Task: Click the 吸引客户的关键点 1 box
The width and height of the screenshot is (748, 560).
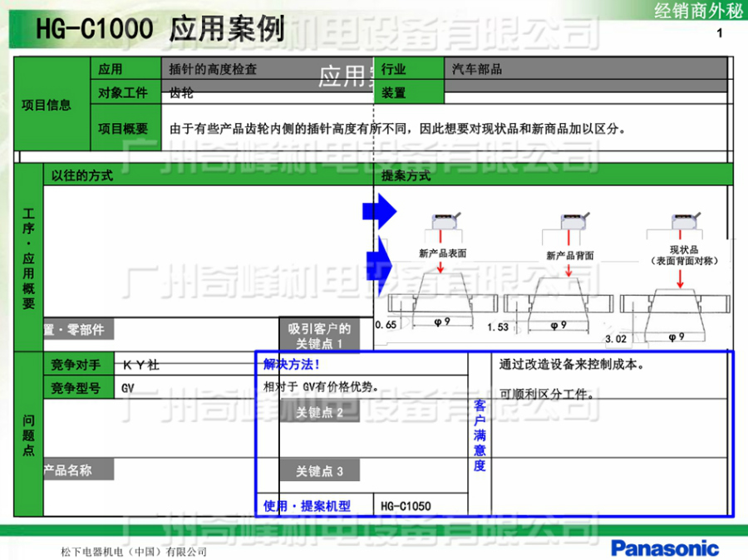Action: click(319, 336)
